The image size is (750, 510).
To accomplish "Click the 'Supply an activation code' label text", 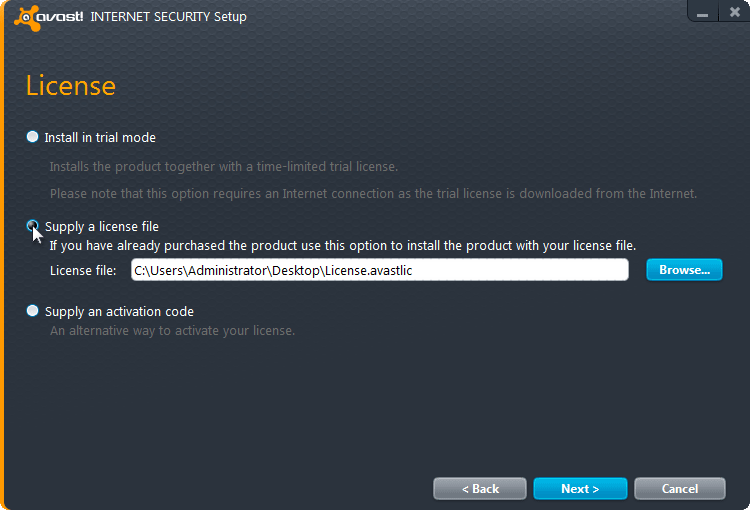I will (x=119, y=312).
